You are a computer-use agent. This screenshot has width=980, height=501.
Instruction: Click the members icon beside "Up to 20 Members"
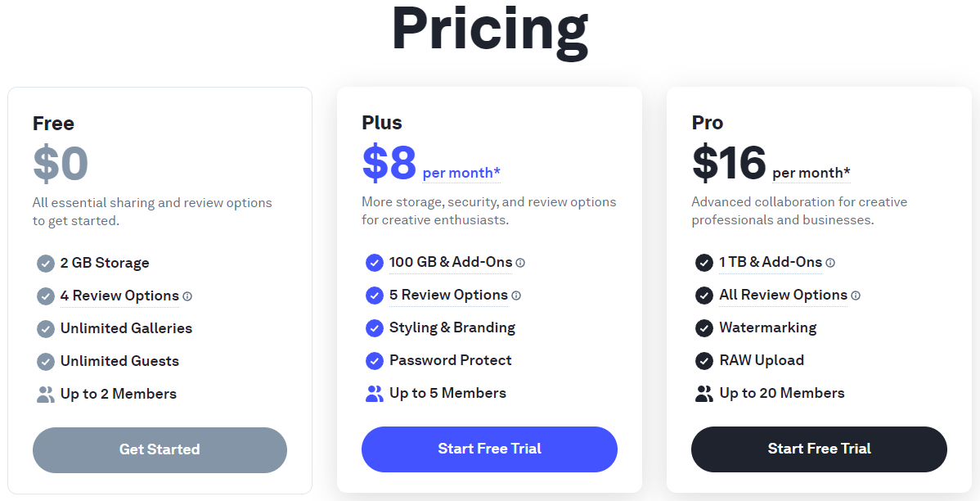pos(704,393)
